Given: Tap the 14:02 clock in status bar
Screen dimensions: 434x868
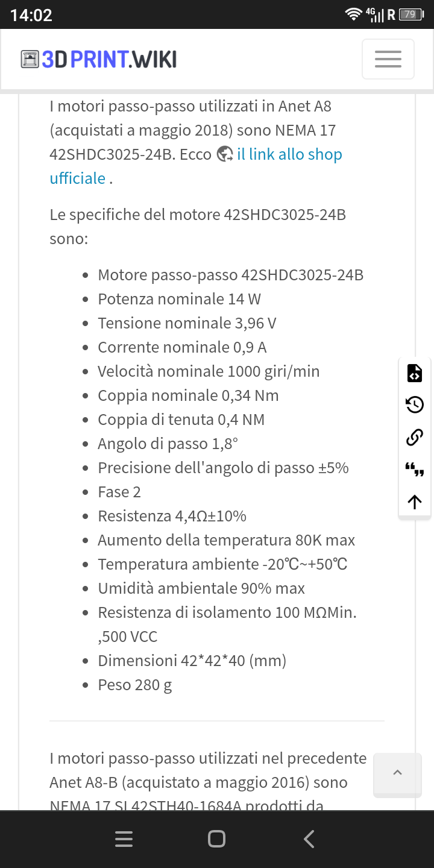Looking at the screenshot, I should [31, 15].
